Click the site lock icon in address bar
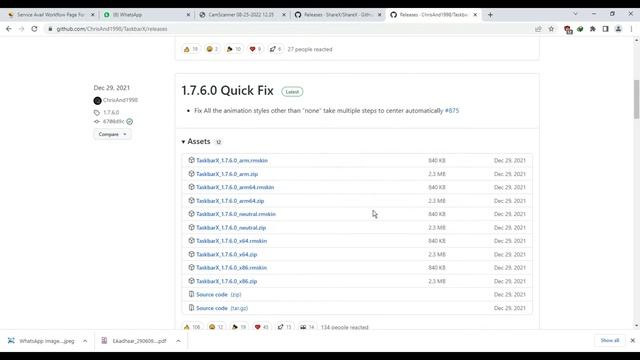The image size is (640, 360). pos(50,29)
